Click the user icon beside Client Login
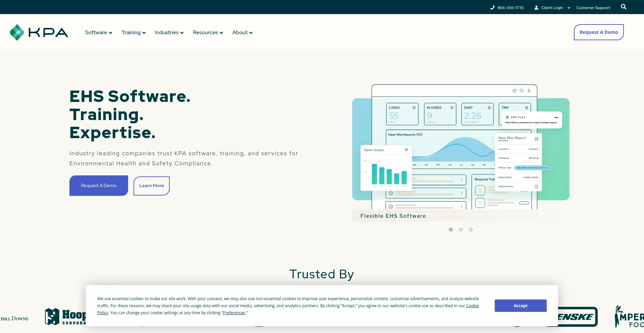The width and height of the screenshot is (644, 333). pos(536,7)
